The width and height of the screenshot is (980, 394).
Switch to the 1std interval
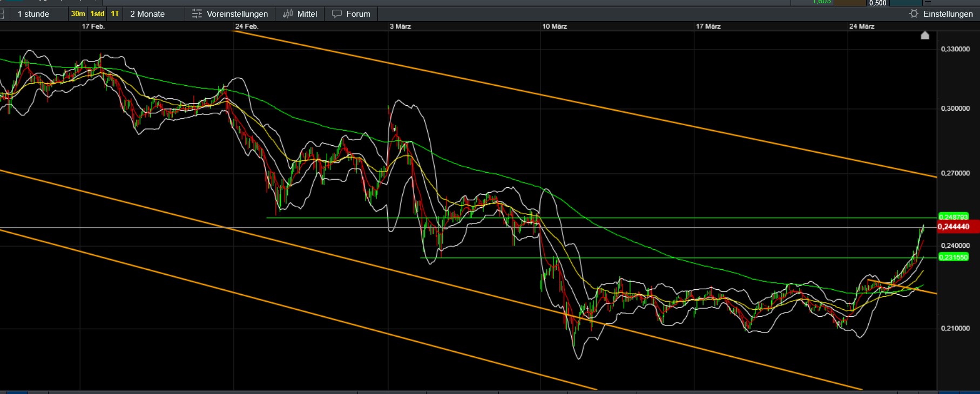pos(98,14)
